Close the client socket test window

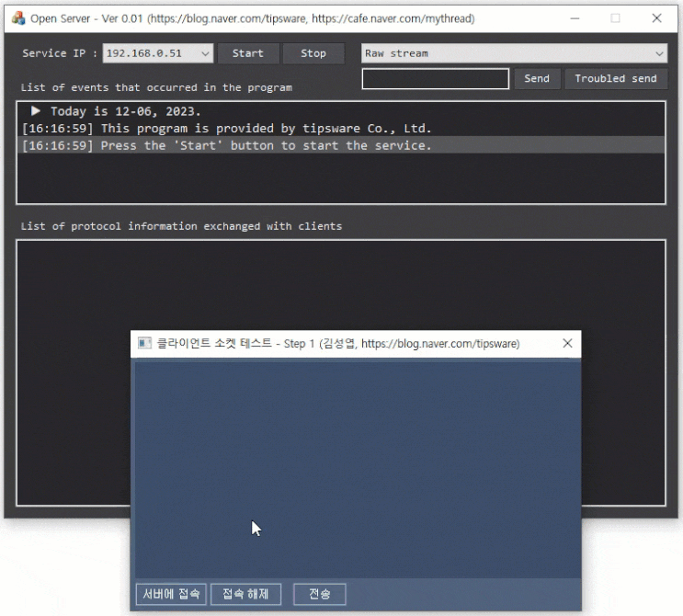tap(567, 343)
